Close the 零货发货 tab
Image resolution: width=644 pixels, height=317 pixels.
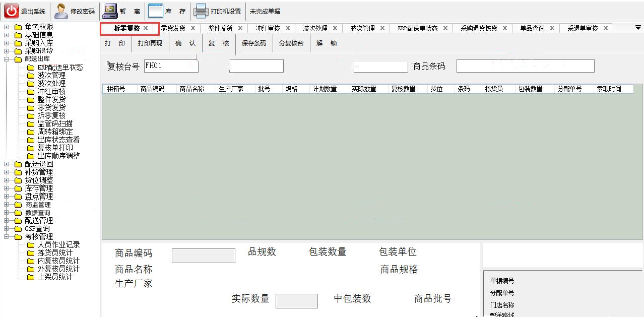pyautogui.click(x=192, y=28)
